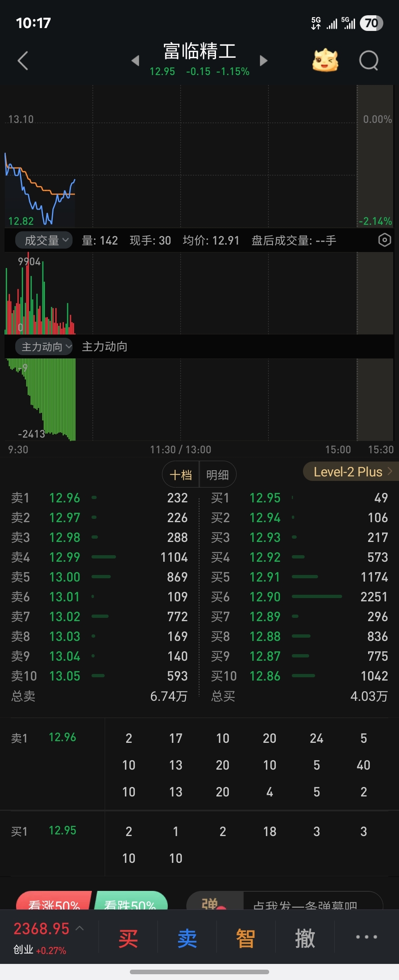The image size is (399, 980).
Task: Tap the 总买 4.03万 total
Action: (299, 696)
